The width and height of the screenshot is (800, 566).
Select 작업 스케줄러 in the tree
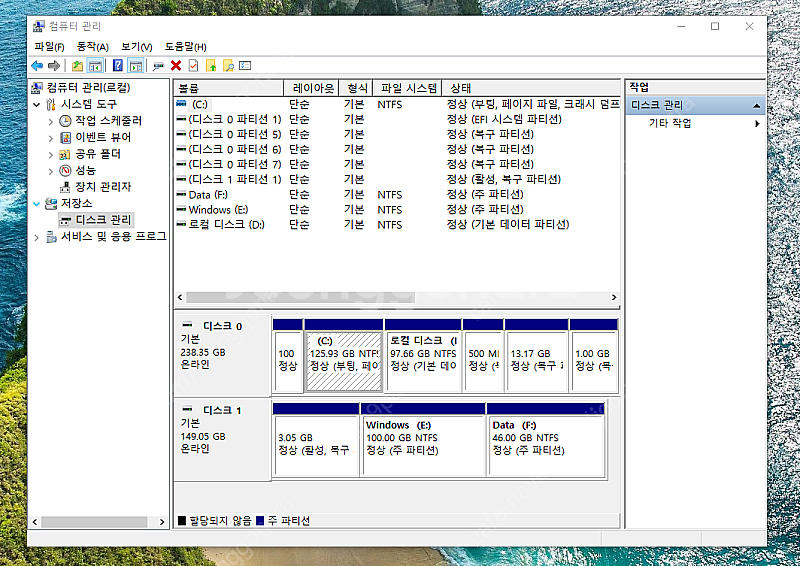click(108, 121)
